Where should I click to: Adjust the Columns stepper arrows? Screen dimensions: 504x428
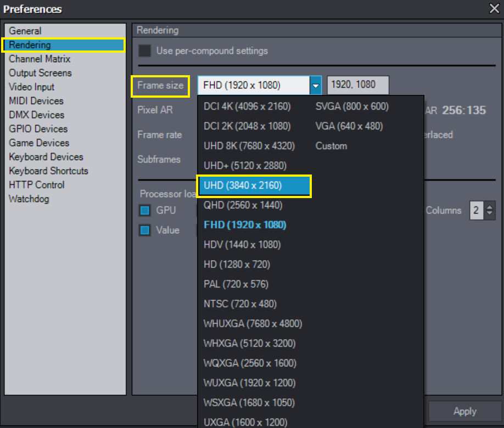point(490,210)
